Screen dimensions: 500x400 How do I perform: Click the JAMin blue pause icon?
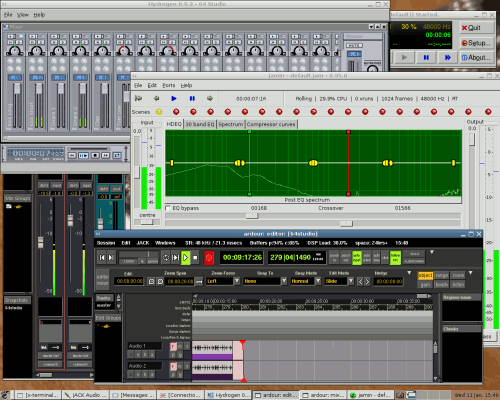192,98
